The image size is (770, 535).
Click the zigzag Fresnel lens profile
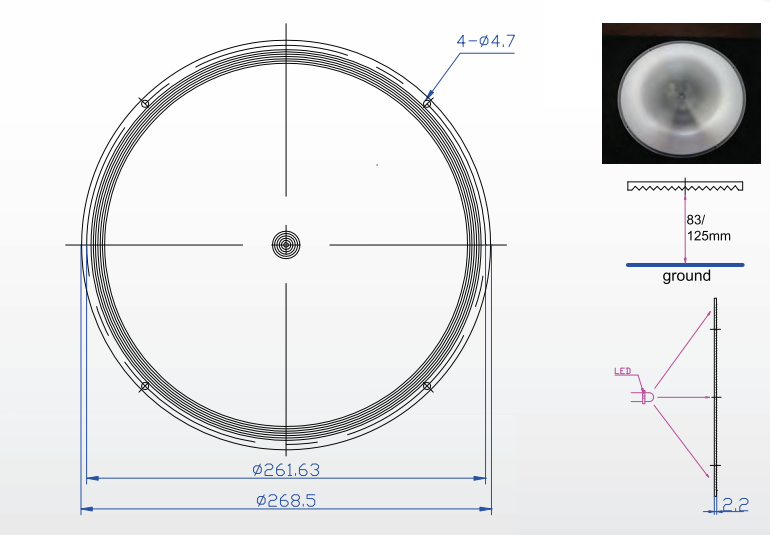pyautogui.click(x=685, y=186)
